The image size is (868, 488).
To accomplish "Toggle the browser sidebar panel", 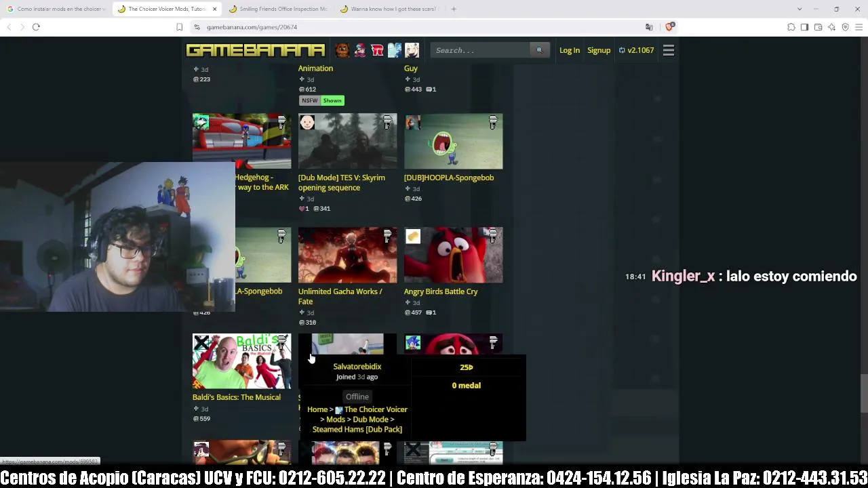I will click(804, 27).
